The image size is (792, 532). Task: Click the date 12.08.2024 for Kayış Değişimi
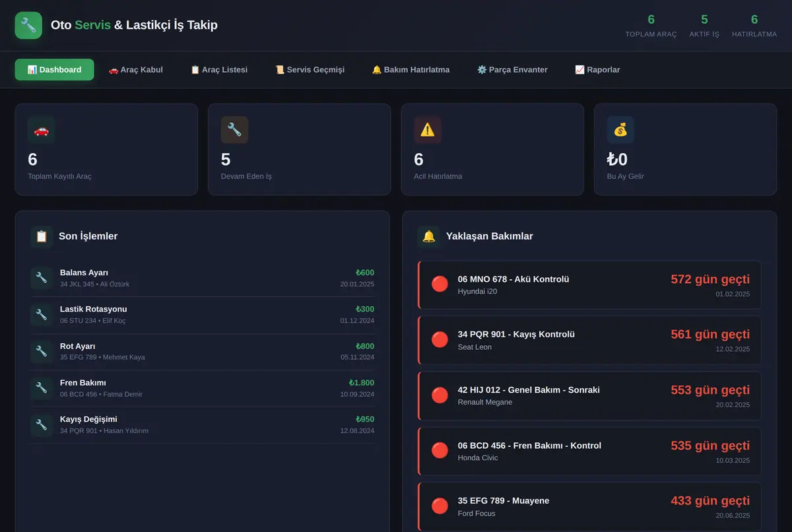coord(357,431)
